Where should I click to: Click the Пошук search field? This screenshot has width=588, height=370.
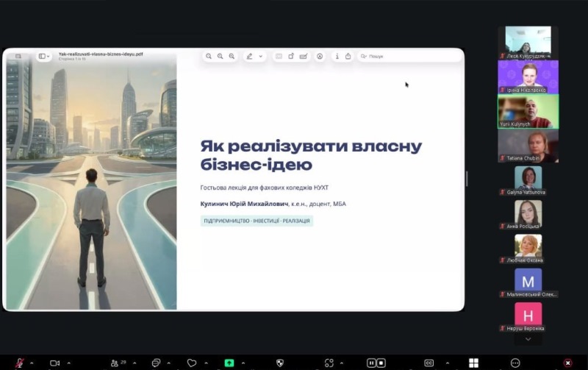click(x=409, y=57)
